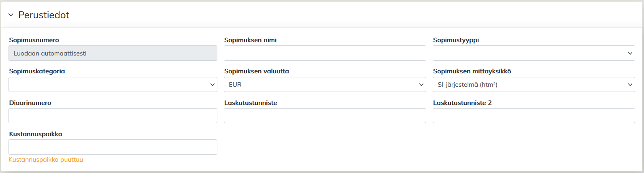
Task: Expand the Sopimuskategoria dropdown
Action: [x=113, y=85]
